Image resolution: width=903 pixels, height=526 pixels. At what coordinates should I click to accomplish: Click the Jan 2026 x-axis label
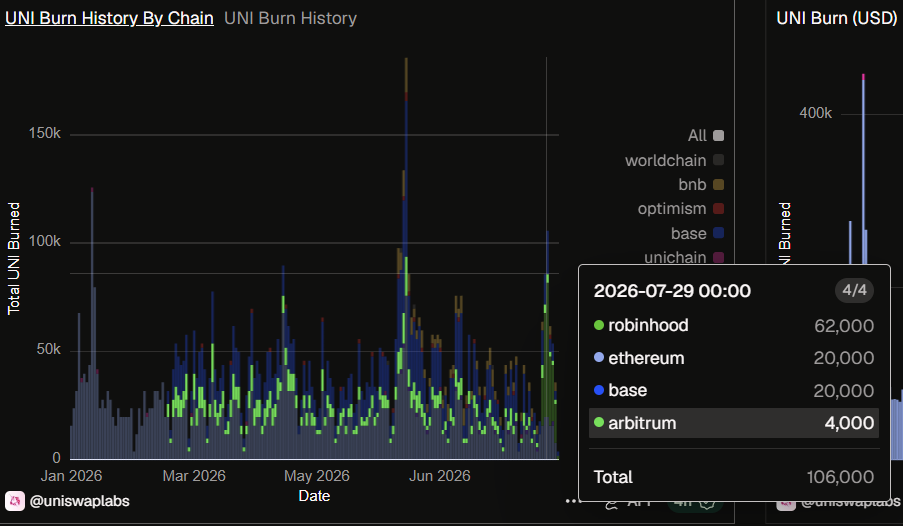[71, 476]
